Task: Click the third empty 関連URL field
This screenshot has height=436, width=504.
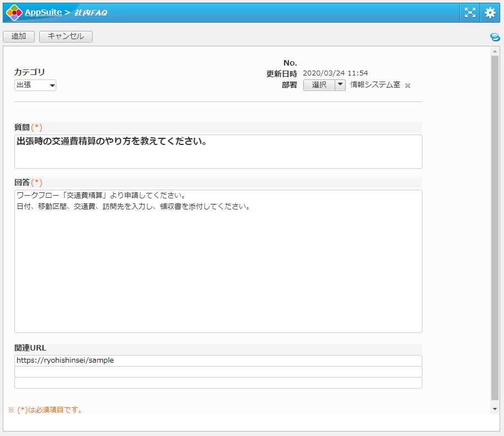Action: pyautogui.click(x=218, y=383)
